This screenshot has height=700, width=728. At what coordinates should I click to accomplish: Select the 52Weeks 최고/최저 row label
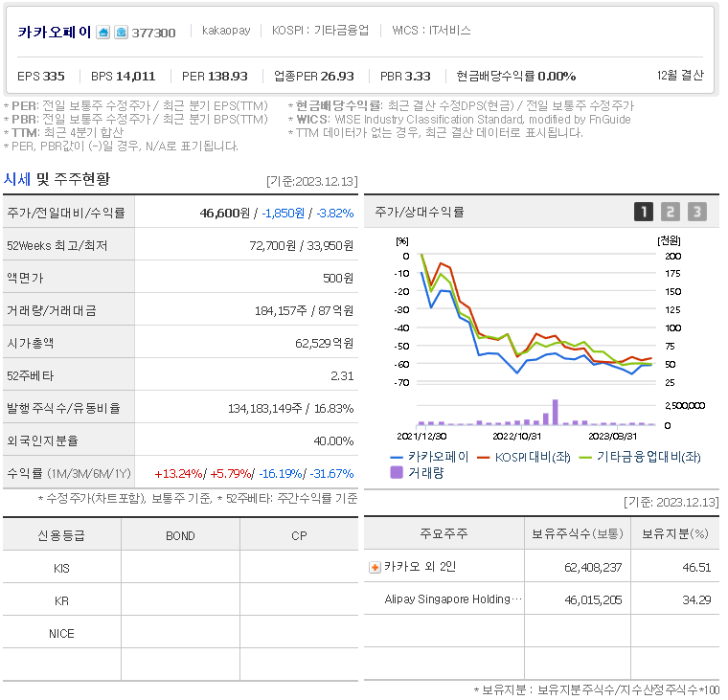pos(57,245)
